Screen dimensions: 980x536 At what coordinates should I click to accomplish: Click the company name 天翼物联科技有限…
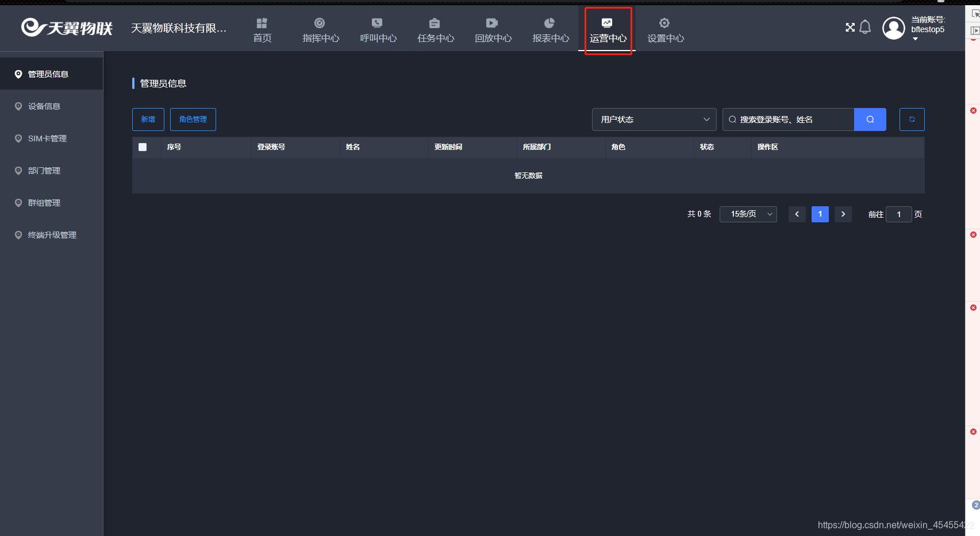pyautogui.click(x=179, y=28)
